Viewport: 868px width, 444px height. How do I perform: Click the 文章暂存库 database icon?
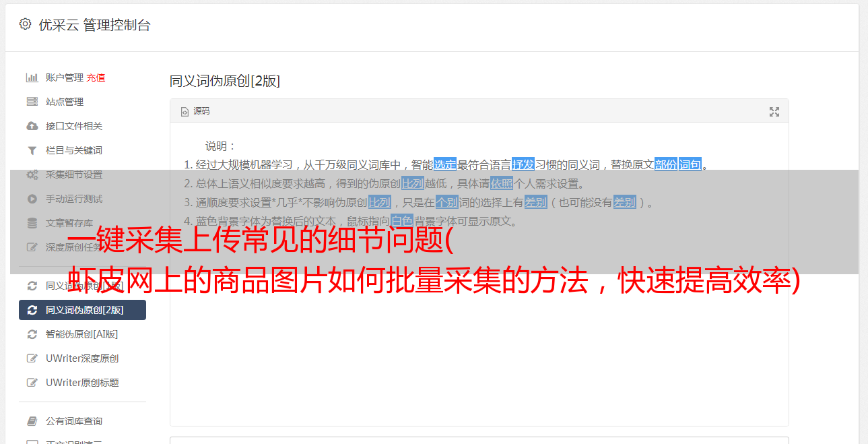pyautogui.click(x=32, y=223)
